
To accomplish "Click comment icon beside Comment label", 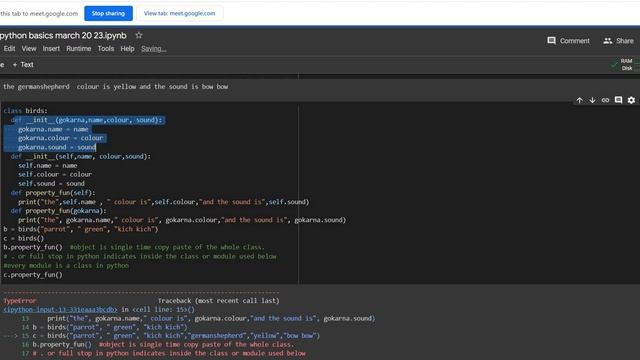I will tap(551, 40).
